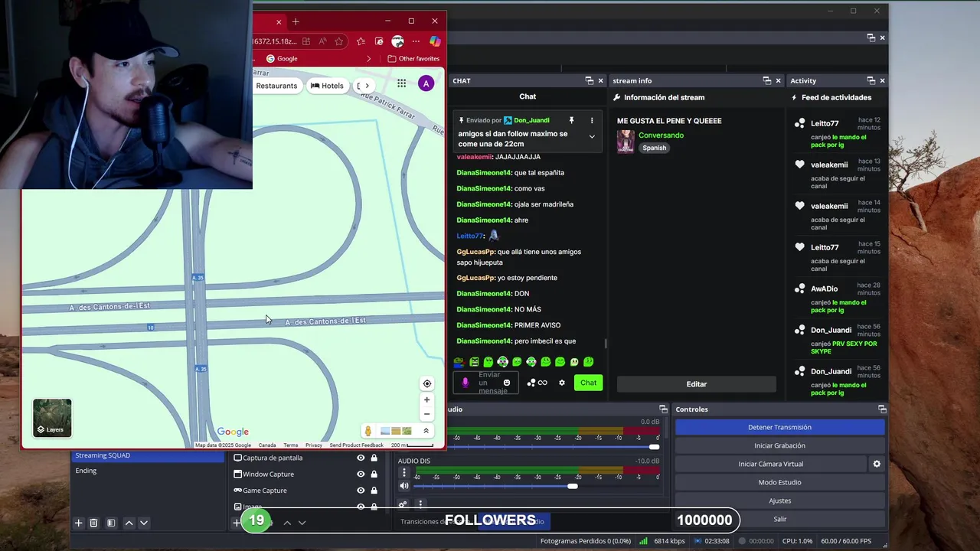Click Detener Transmisión button
This screenshot has height=551, width=980.
[779, 427]
